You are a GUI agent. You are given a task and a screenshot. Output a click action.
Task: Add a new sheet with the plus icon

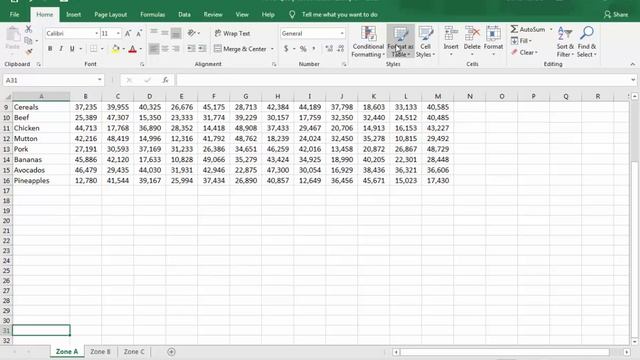click(171, 351)
